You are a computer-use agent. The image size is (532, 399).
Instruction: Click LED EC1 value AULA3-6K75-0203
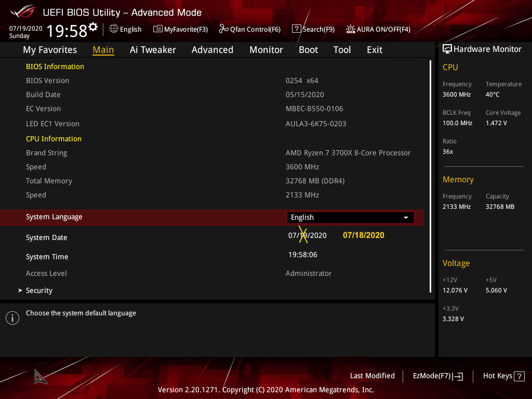coord(316,124)
